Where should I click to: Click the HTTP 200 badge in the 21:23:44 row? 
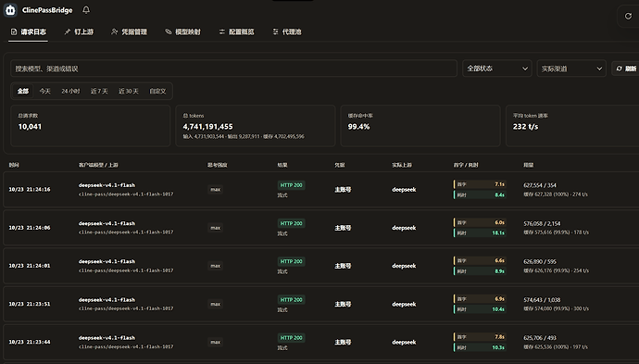coord(291,337)
